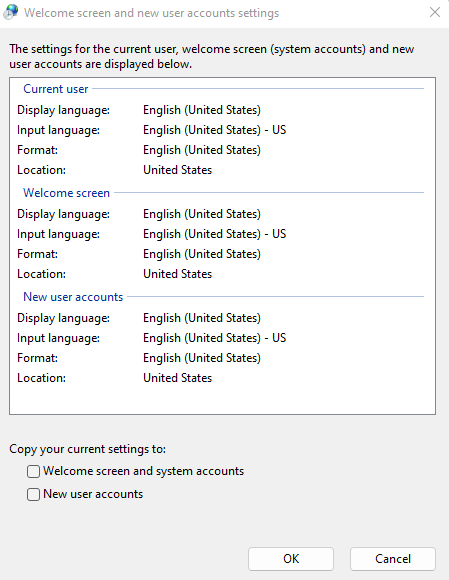Click Current user Format value
This screenshot has width=449, height=580.
[x=202, y=150]
